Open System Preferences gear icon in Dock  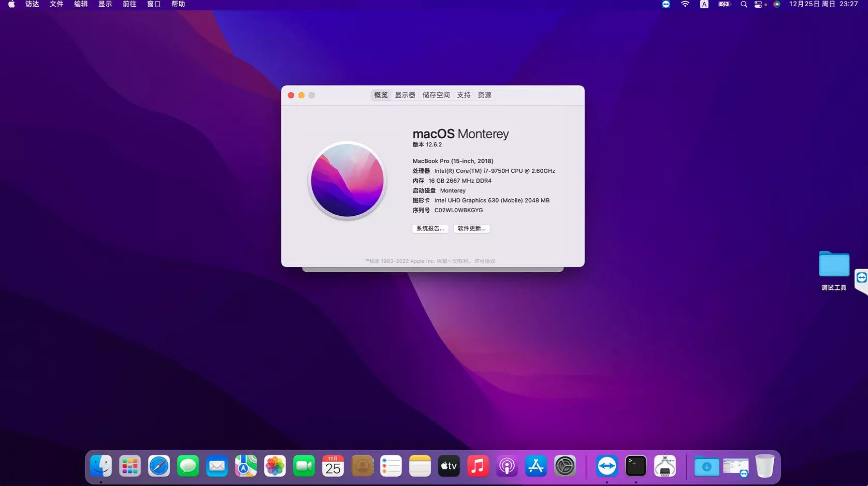point(565,466)
